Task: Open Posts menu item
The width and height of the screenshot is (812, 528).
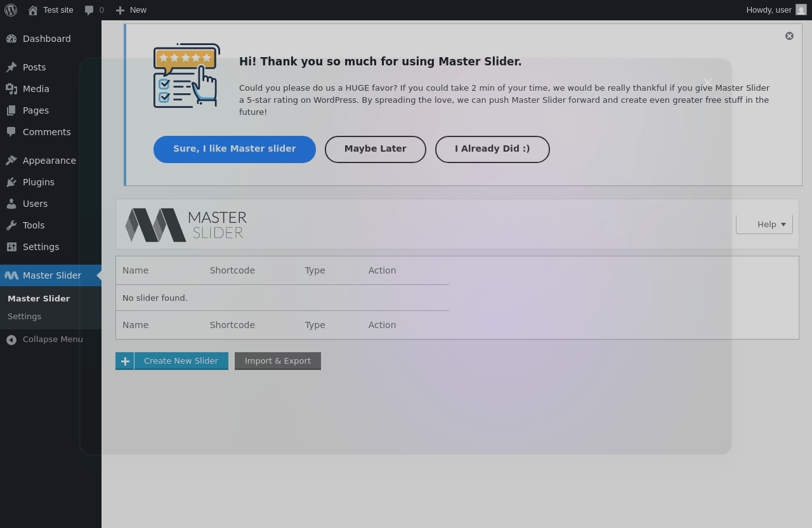Action: coord(51,67)
